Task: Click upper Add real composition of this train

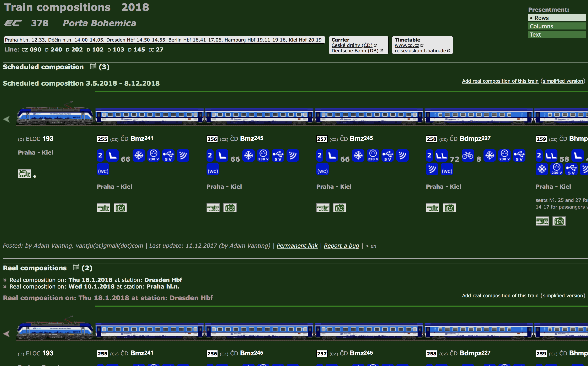Action: (x=500, y=81)
